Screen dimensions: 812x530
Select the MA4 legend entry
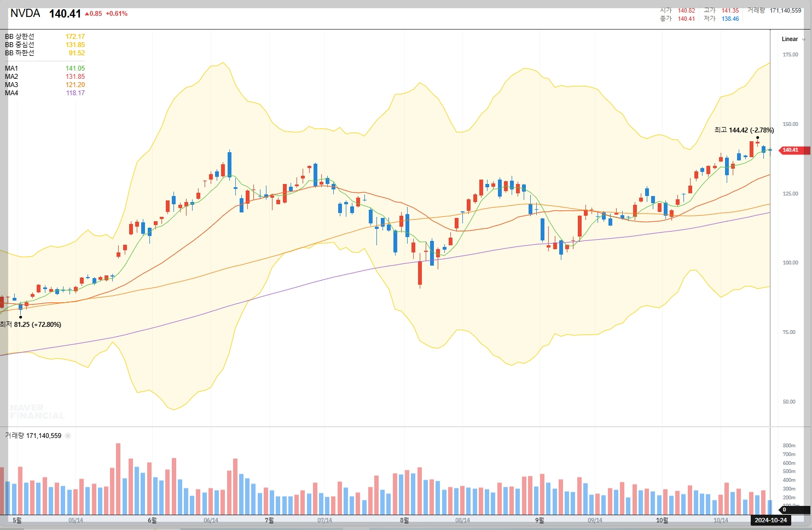11,93
